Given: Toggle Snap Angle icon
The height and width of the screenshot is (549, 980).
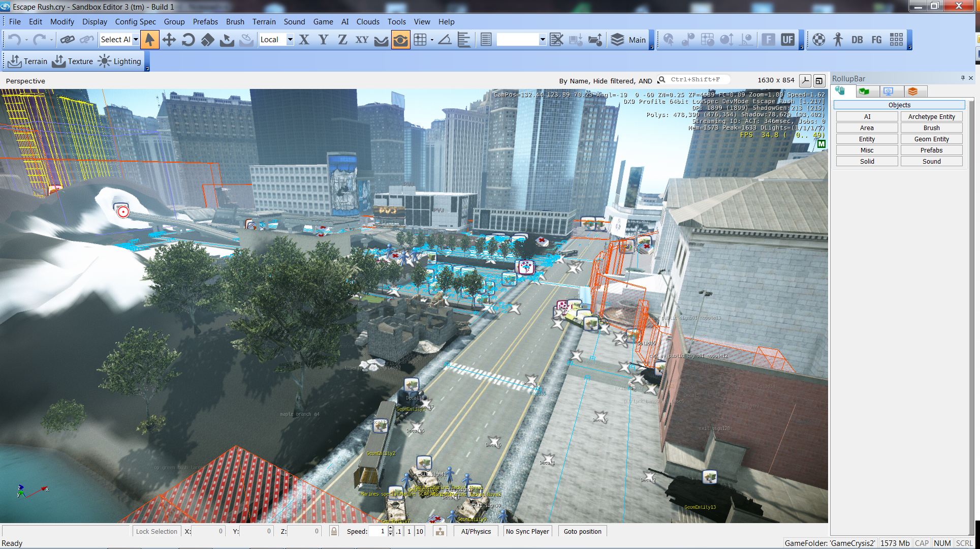Looking at the screenshot, I should (x=445, y=40).
